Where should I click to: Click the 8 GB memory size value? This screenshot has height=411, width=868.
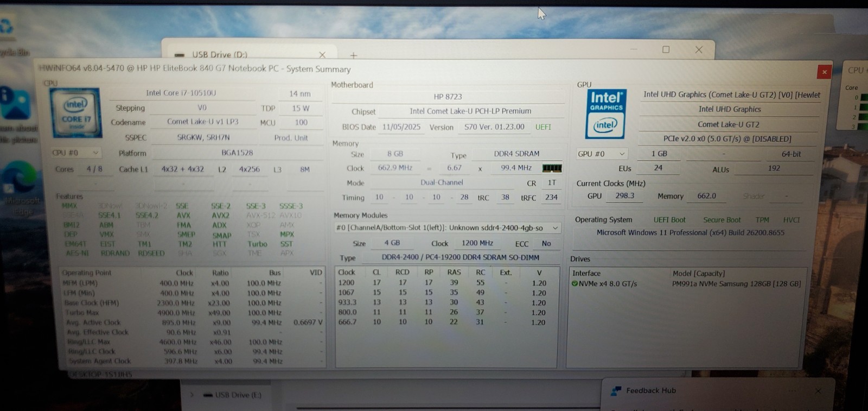[395, 154]
